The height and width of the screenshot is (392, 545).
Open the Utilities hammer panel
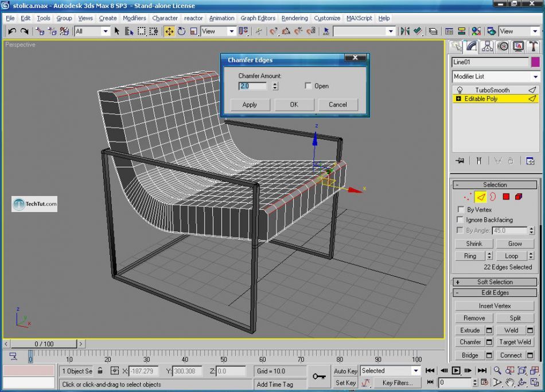533,46
